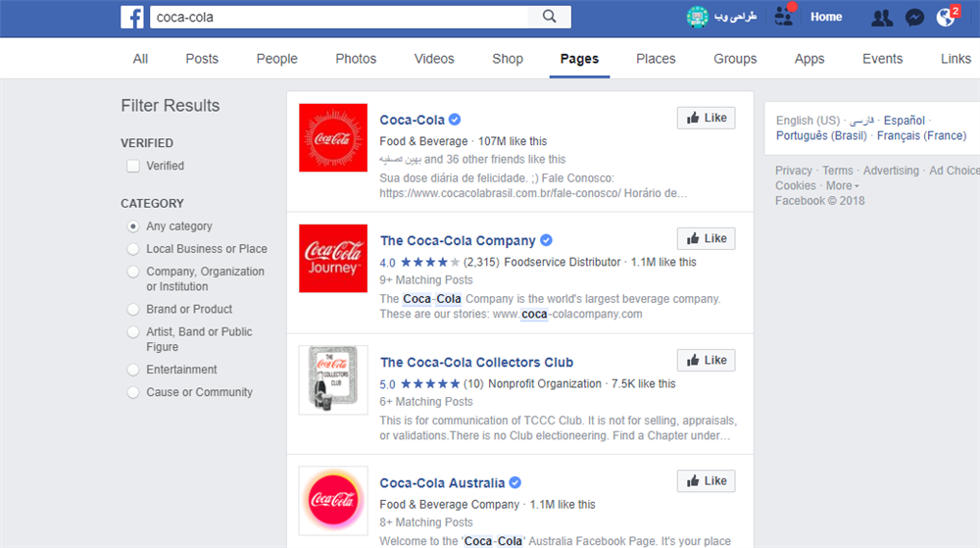980x548 pixels.
Task: Select the Pages tab
Action: point(579,59)
